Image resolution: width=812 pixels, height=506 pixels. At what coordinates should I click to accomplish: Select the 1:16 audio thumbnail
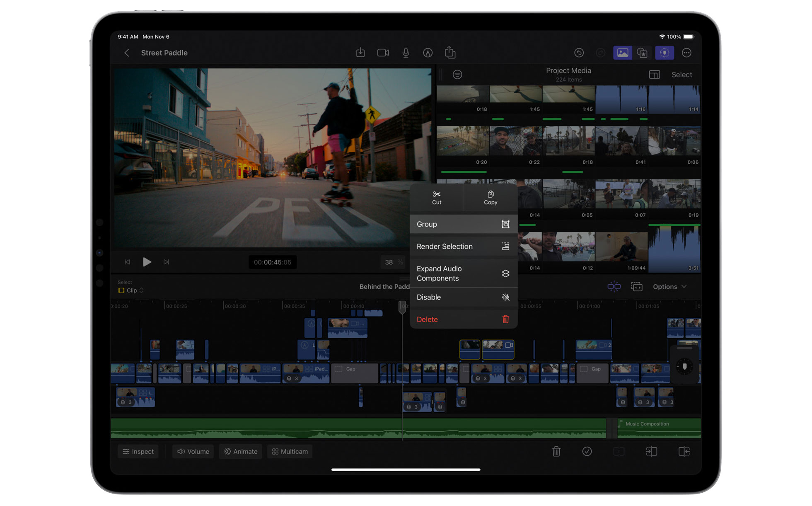[x=621, y=99]
